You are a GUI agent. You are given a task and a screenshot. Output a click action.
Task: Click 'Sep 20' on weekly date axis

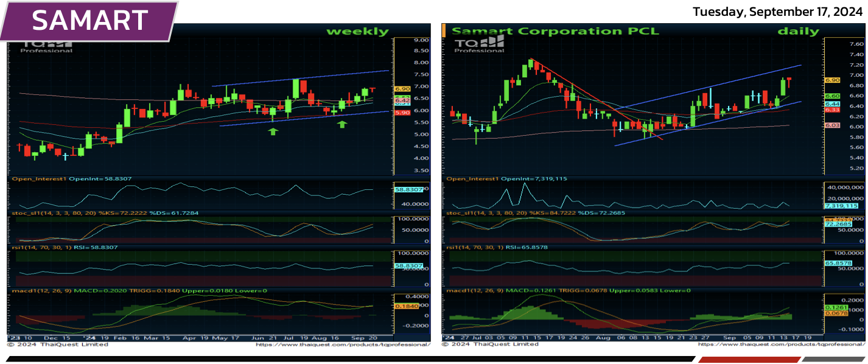click(365, 337)
